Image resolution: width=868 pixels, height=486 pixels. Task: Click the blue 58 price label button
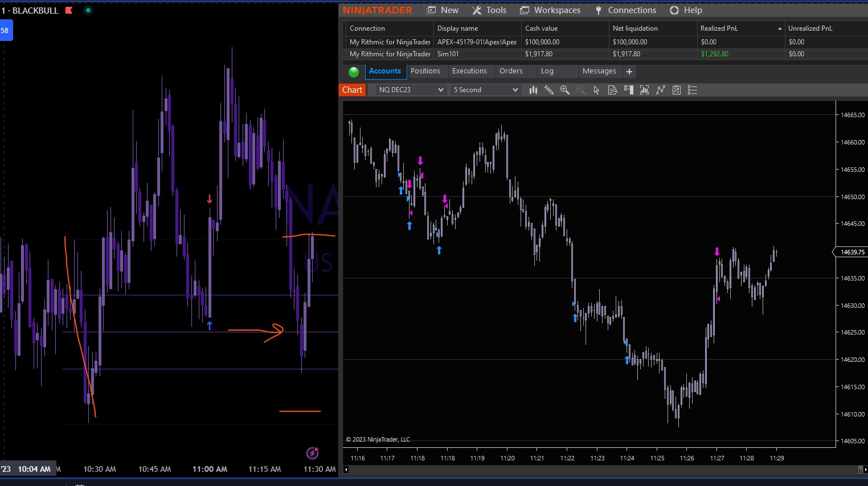[6, 31]
